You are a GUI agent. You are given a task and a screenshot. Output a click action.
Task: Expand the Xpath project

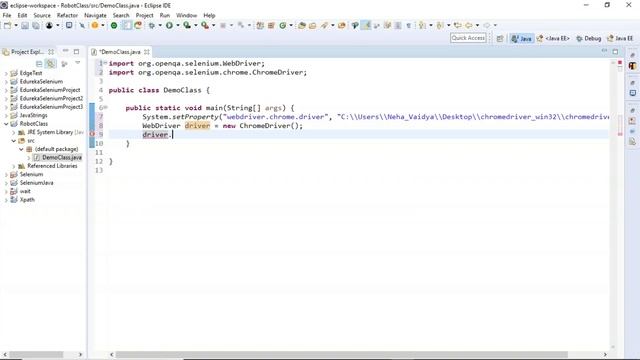6,200
